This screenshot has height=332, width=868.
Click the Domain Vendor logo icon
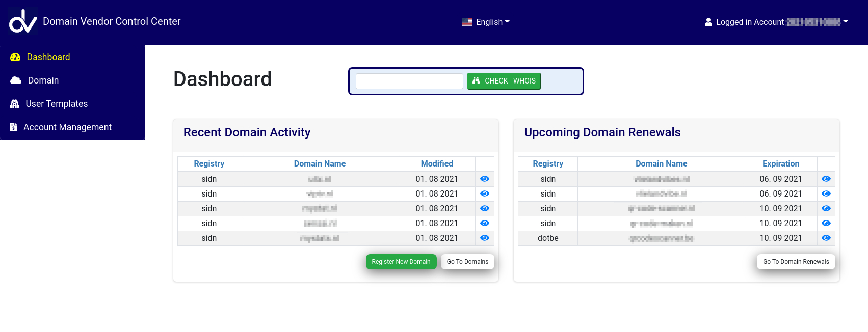(23, 21)
